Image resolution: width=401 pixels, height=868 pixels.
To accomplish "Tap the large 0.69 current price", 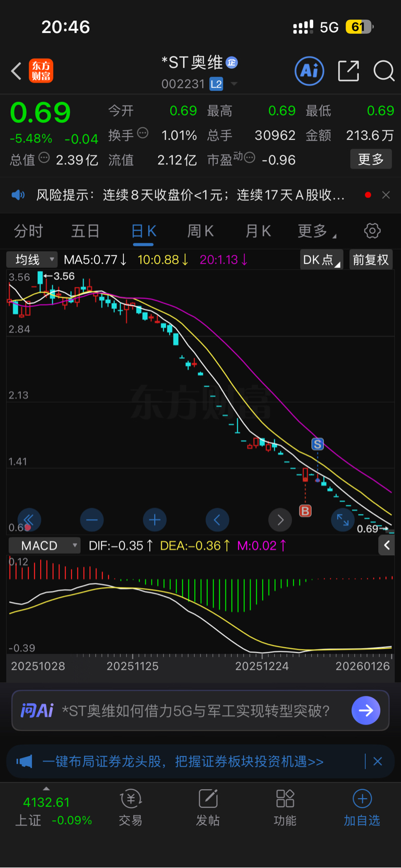I will [x=40, y=112].
